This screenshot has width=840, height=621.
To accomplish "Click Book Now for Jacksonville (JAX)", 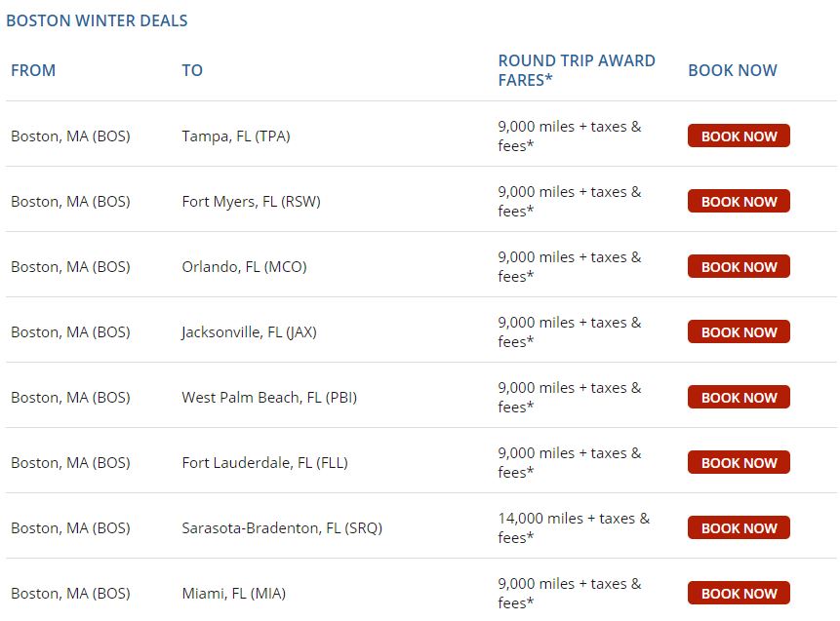I will coord(739,332).
